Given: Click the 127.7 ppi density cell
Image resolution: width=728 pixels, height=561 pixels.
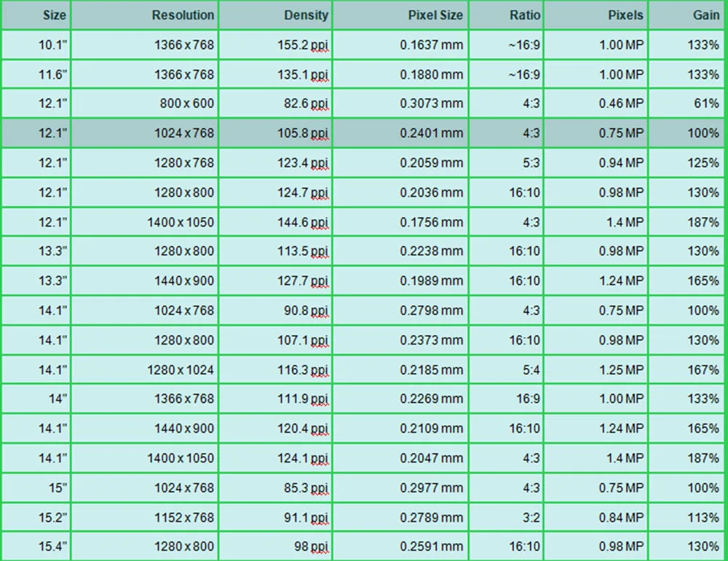Looking at the screenshot, I should coord(276,280).
